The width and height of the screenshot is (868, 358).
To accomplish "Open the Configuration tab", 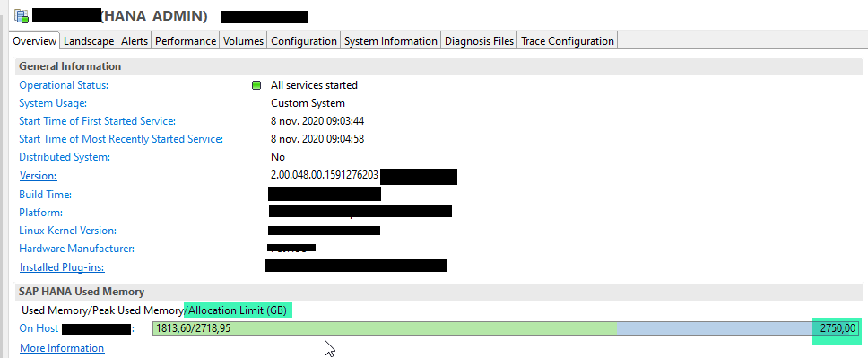I will point(304,41).
